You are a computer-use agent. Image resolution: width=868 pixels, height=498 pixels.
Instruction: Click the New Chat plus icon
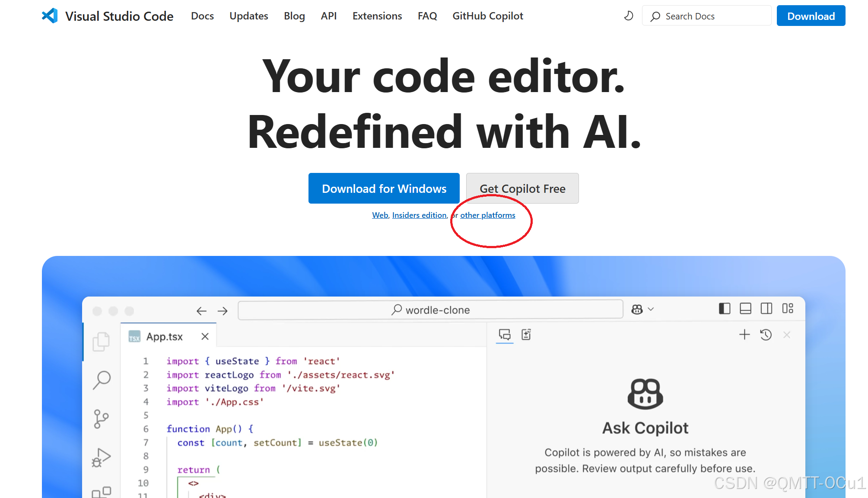(744, 335)
